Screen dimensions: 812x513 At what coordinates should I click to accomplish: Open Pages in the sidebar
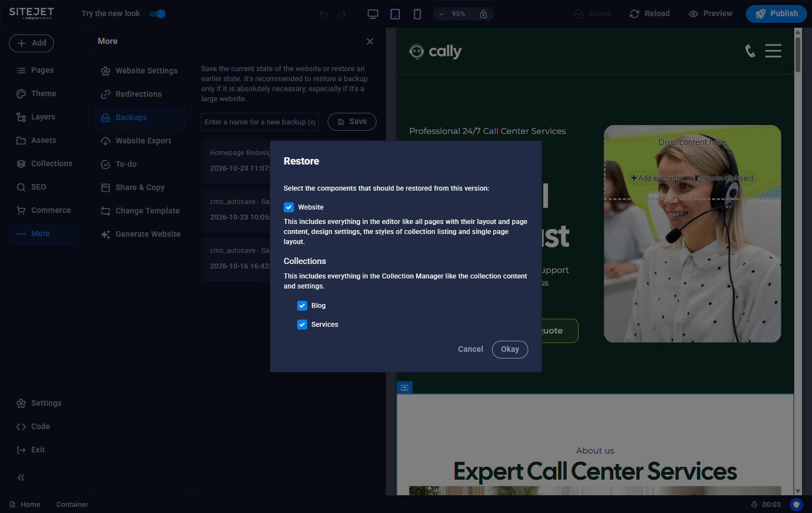44,71
